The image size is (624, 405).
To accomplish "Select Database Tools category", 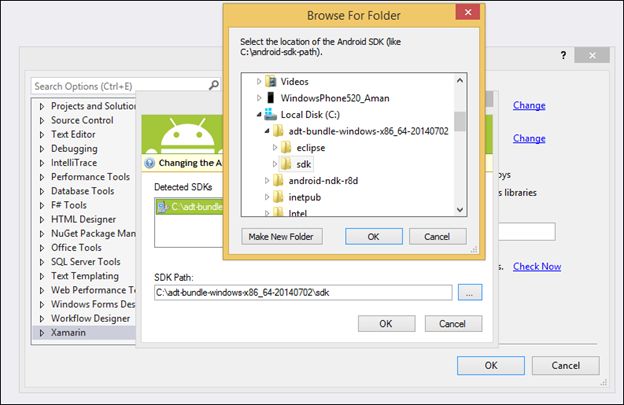I will [x=82, y=191].
